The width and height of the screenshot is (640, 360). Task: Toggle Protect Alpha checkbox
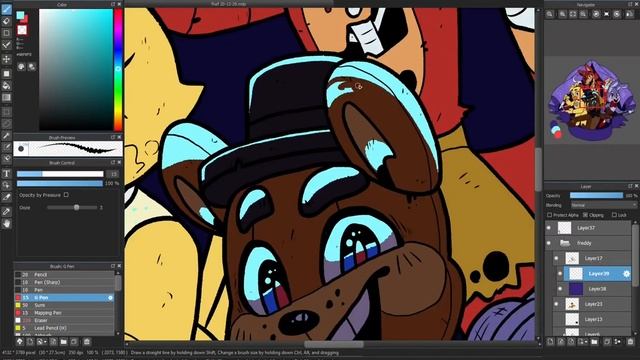click(x=549, y=215)
